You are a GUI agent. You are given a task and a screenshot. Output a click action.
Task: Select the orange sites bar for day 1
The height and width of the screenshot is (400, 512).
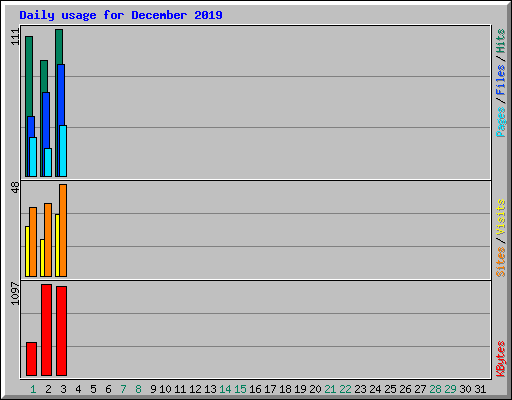33,242
